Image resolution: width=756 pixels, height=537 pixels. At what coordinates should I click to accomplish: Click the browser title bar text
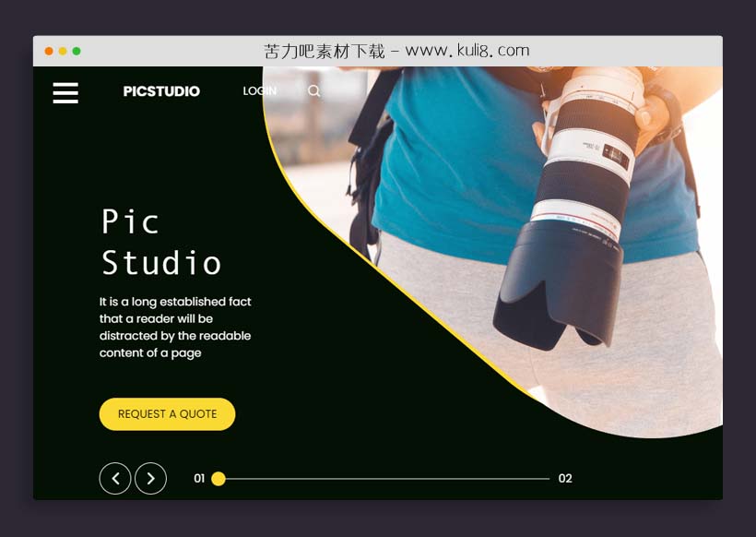396,51
